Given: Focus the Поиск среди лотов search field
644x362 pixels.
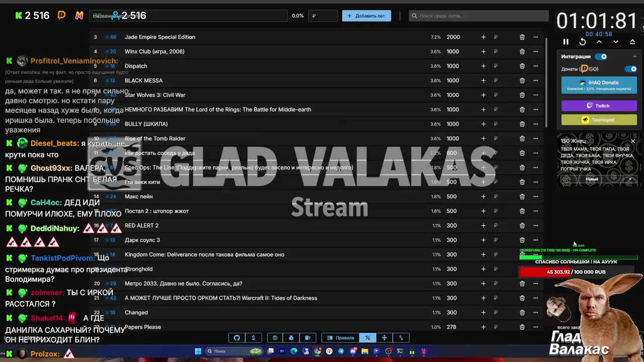Looking at the screenshot, I should 478,16.
